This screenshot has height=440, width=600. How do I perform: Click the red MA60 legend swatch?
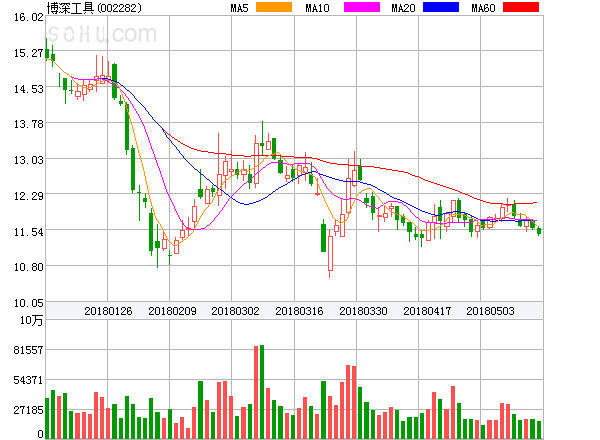point(521,7)
